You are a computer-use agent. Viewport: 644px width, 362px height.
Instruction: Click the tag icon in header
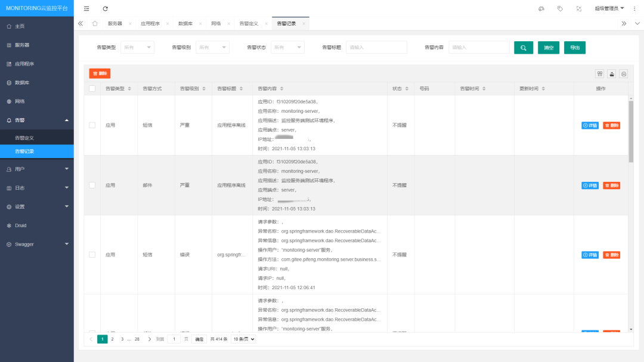point(560,8)
